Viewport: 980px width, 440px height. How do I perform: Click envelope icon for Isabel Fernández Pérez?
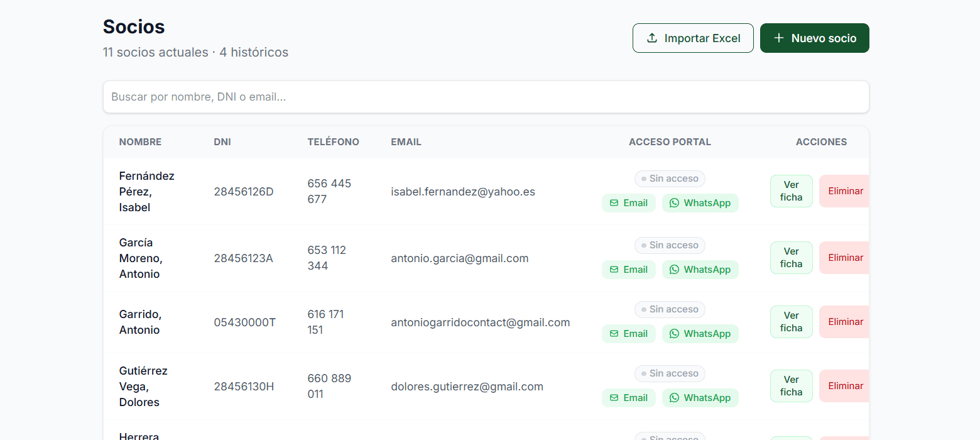614,203
